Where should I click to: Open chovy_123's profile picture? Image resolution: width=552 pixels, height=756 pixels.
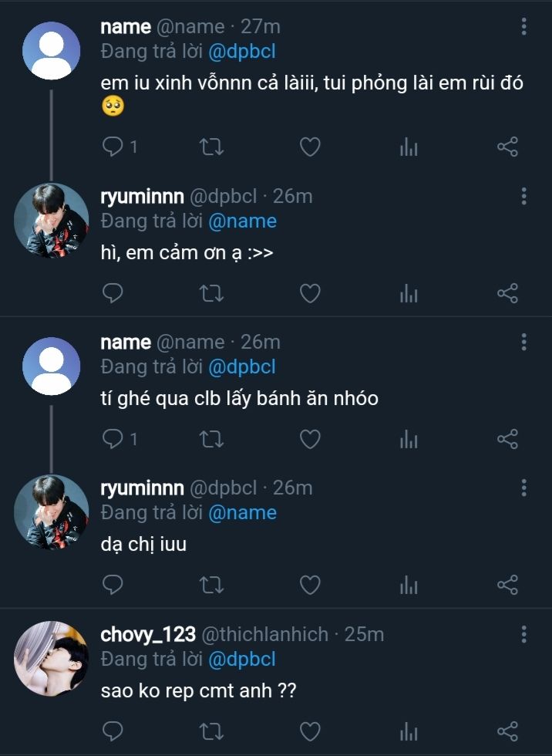point(52,659)
